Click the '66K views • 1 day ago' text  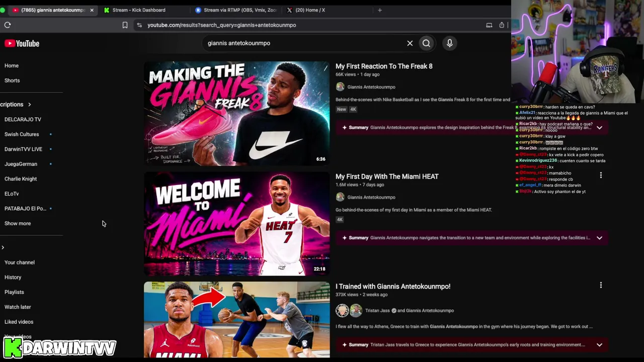357,74
